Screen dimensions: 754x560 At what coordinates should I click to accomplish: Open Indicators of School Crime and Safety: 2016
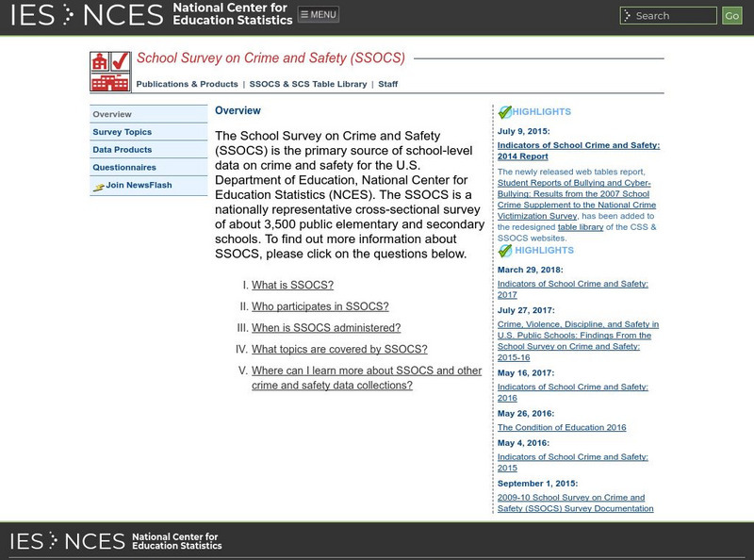(x=573, y=392)
